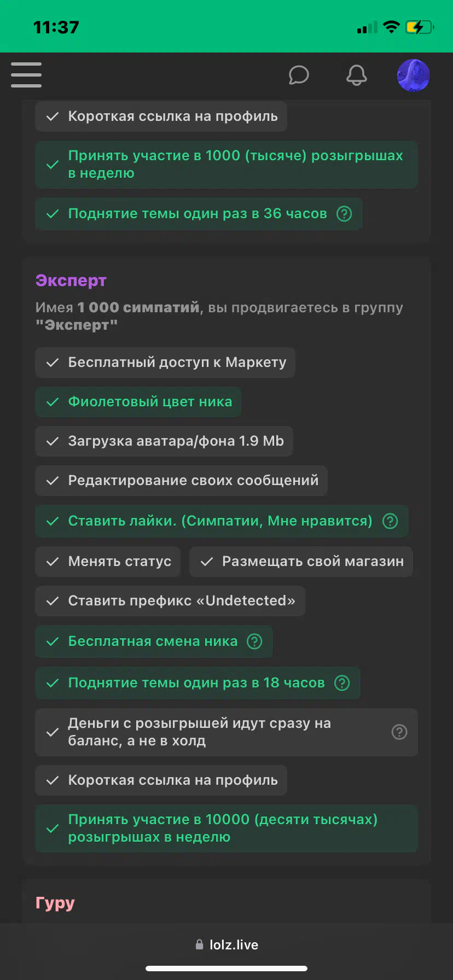Click help icon beside 36 hours topic bump
The image size is (453, 980).
tap(344, 214)
